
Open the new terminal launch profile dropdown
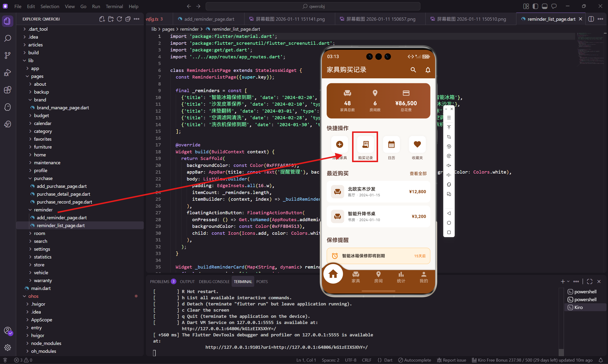tap(568, 282)
